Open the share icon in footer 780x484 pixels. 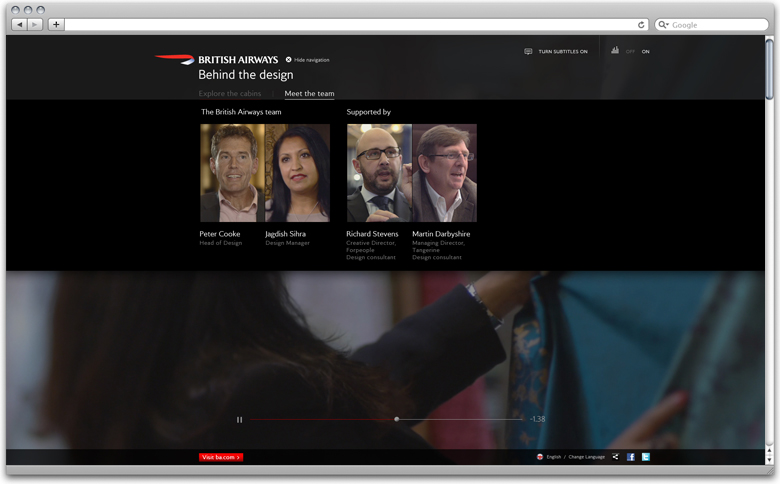[x=615, y=457]
